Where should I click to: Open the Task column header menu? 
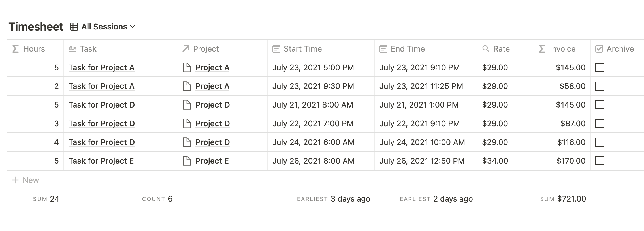click(88, 49)
